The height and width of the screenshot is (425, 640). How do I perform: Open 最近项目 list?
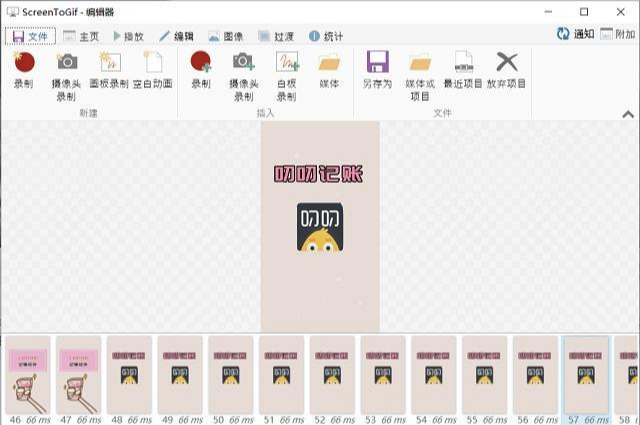[x=463, y=70]
